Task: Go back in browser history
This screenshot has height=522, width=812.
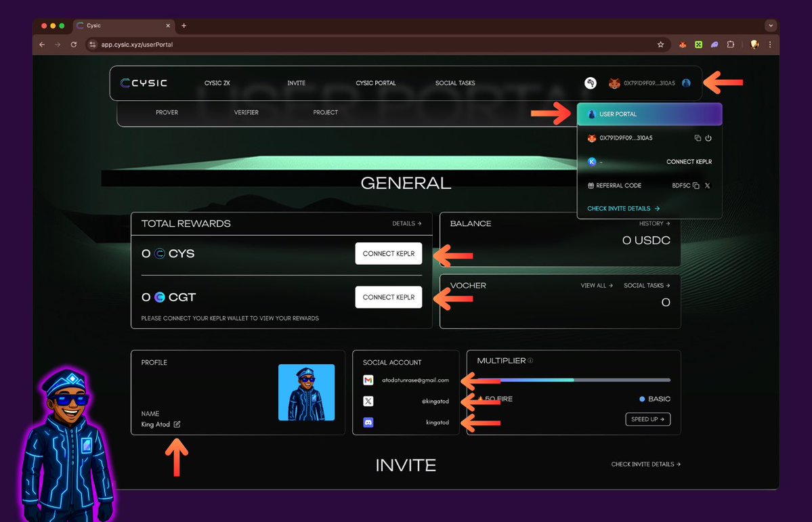Action: (x=42, y=45)
